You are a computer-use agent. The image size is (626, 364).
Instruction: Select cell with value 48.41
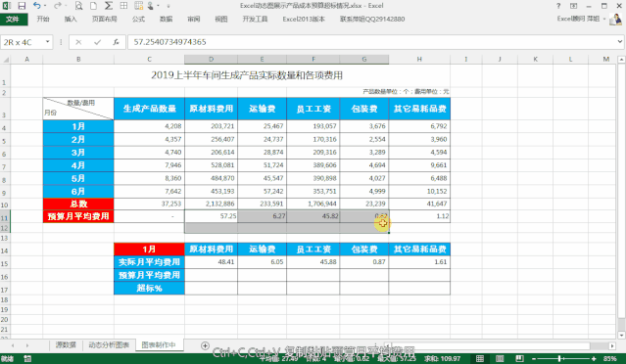point(211,262)
